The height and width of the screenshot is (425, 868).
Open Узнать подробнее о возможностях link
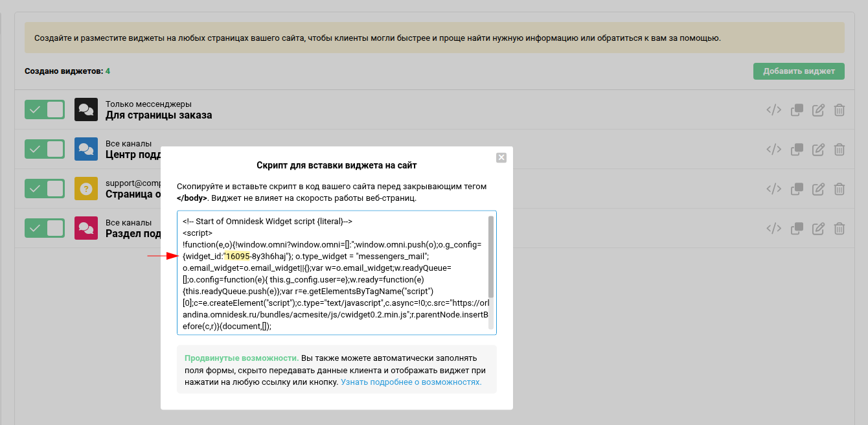coord(411,382)
